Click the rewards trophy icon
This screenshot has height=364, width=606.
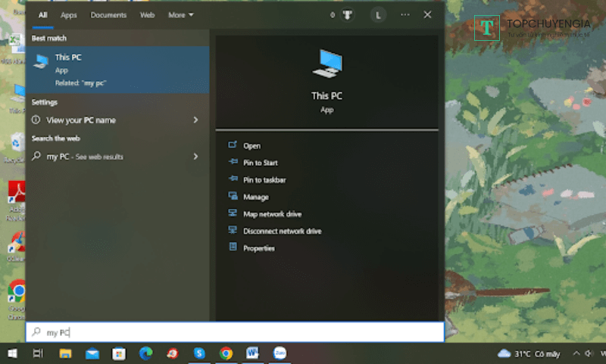[x=347, y=15]
